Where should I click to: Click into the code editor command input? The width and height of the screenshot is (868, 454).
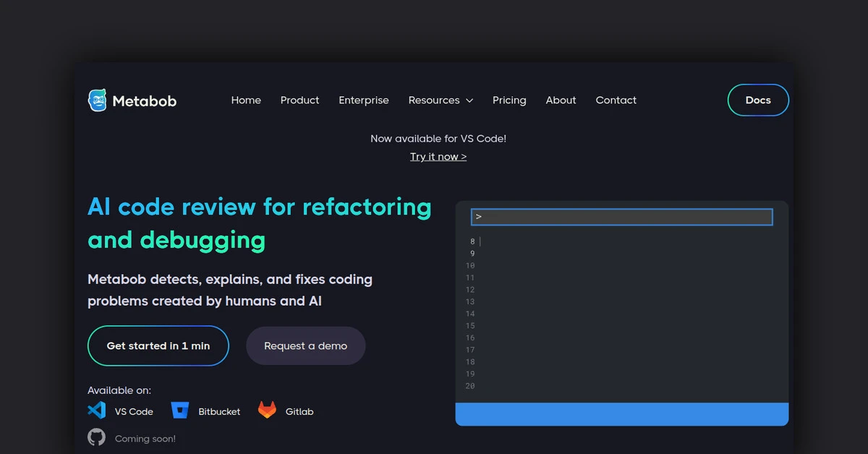[622, 217]
